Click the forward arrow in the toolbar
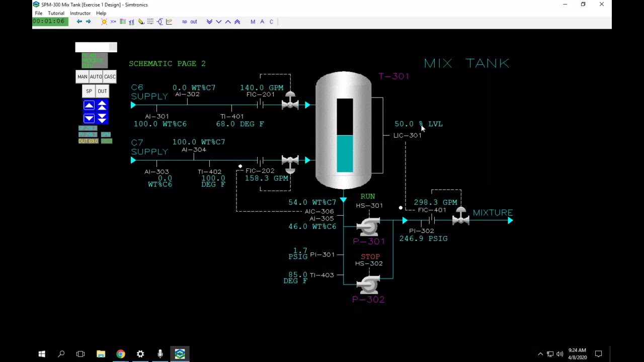The height and width of the screenshot is (362, 644). [x=88, y=22]
